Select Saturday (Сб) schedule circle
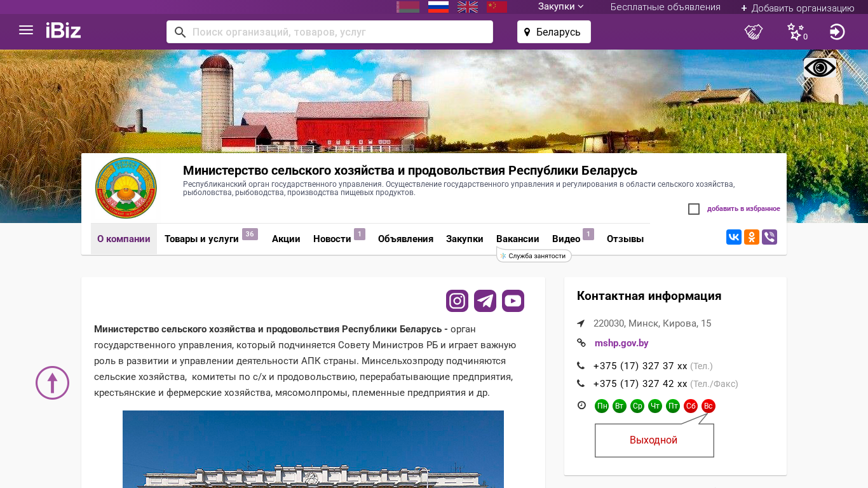The image size is (868, 488). tap(691, 406)
